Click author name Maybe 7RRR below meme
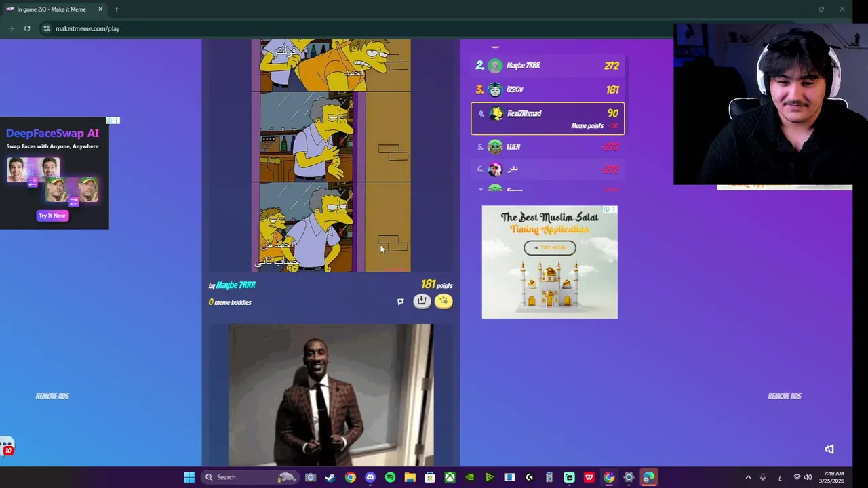Screen dimensions: 868x488 (x=236, y=285)
